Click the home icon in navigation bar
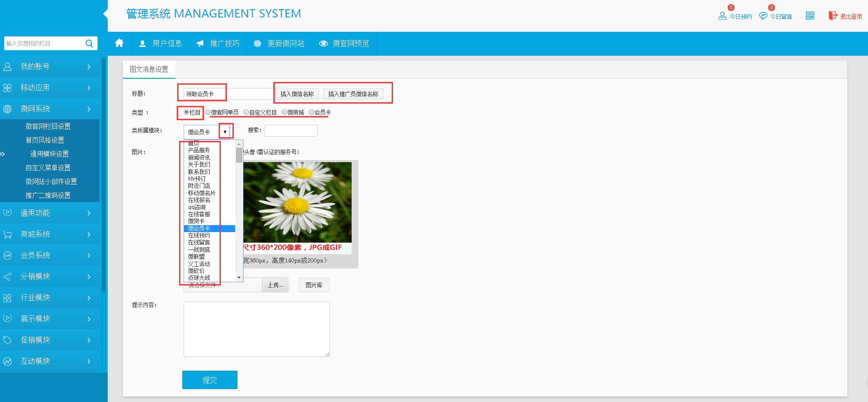 pos(119,43)
